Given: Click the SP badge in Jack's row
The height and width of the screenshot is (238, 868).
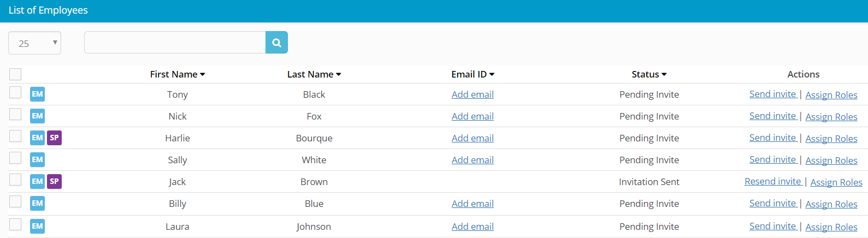Looking at the screenshot, I should tap(54, 182).
